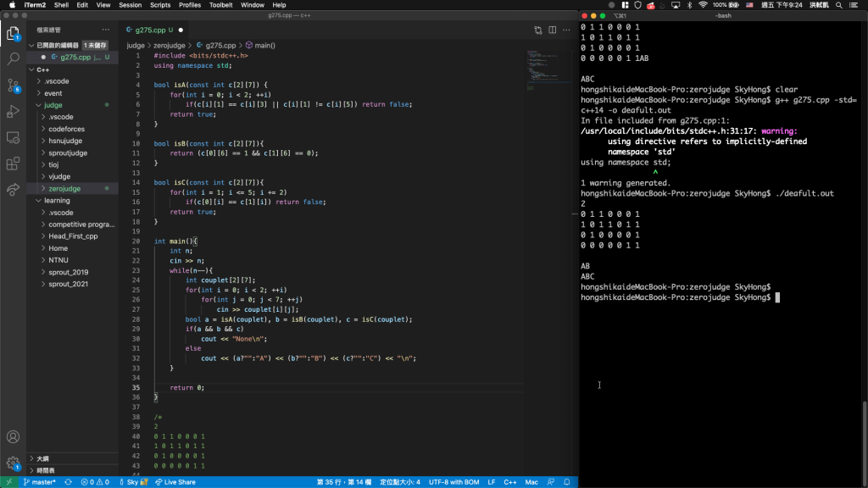Click the unsaved dot on g275.cpp tab
The height and width of the screenshot is (488, 868).
point(181,30)
